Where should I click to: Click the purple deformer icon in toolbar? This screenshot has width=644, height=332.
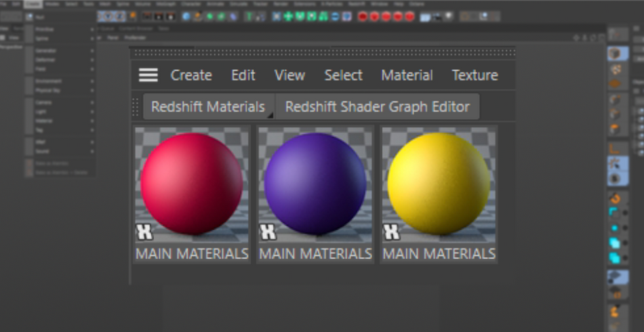coord(233,16)
